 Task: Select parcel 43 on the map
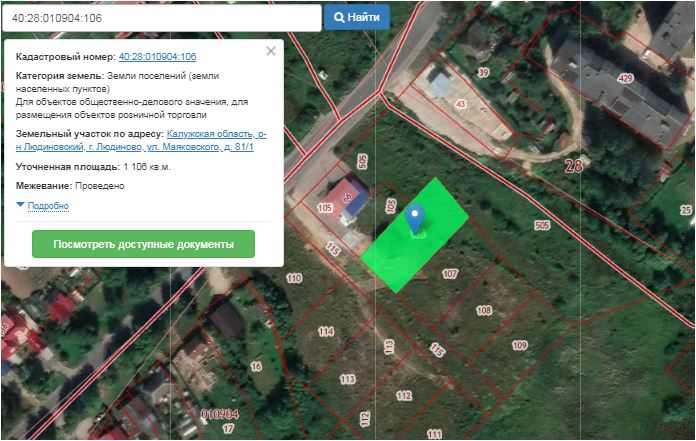coord(461,104)
